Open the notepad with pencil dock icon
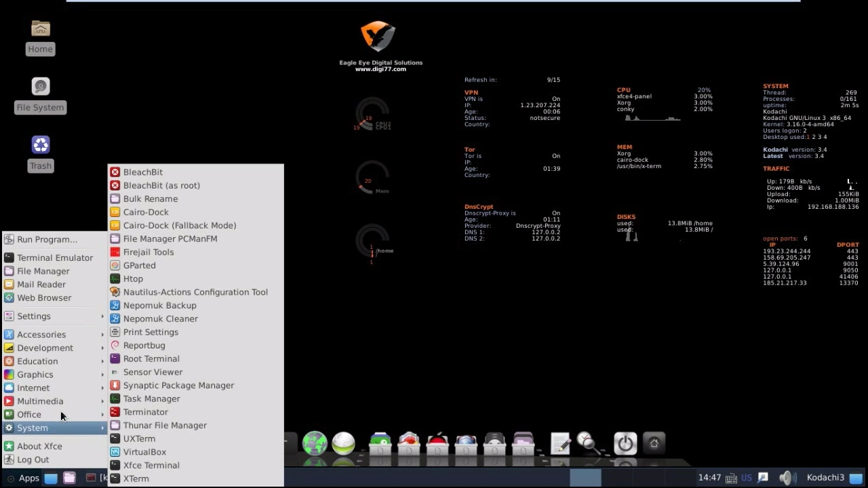 pos(560,443)
